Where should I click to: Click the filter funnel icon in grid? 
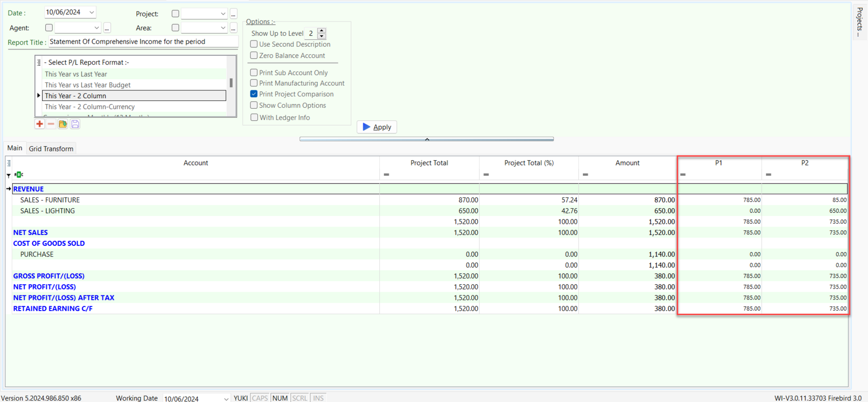[x=8, y=175]
